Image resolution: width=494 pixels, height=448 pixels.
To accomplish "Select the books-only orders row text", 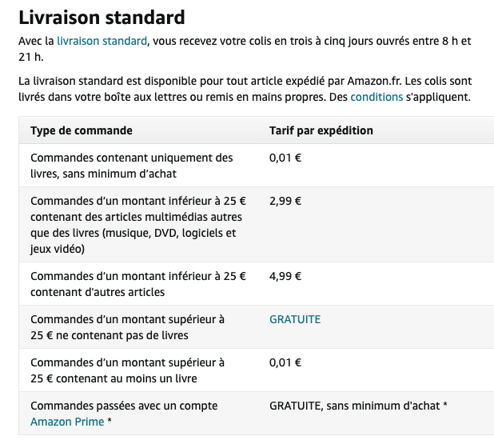I will (132, 166).
